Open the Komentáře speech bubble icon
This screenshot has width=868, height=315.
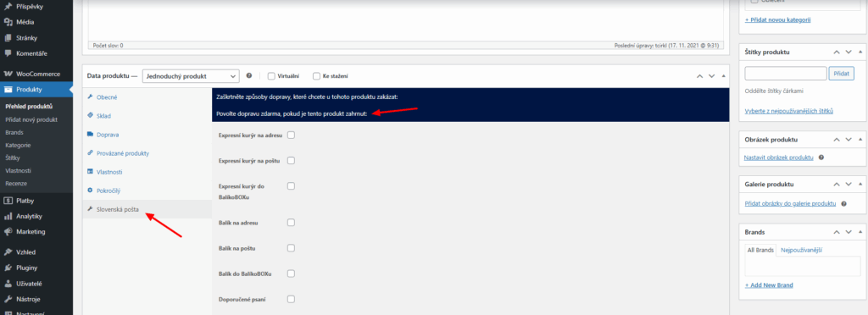(8, 53)
